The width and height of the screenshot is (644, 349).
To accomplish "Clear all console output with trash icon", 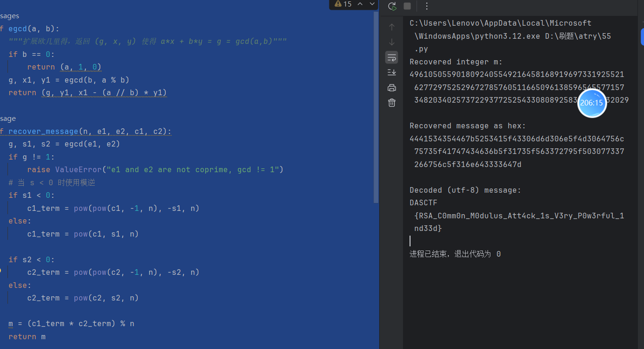I will coord(392,103).
